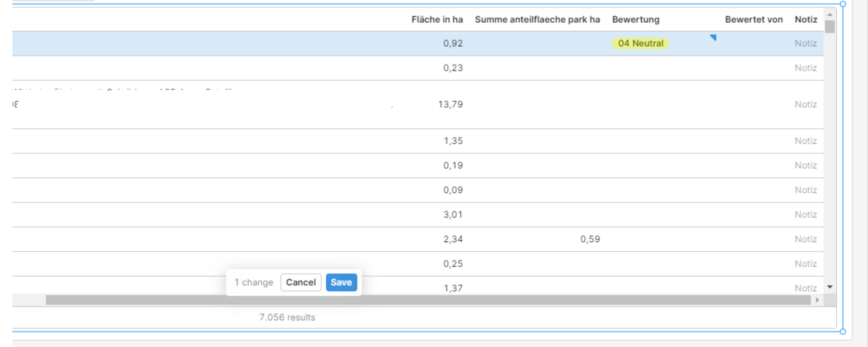Click Notiz field in 0,23 row
The height and width of the screenshot is (347, 868).
(x=805, y=68)
